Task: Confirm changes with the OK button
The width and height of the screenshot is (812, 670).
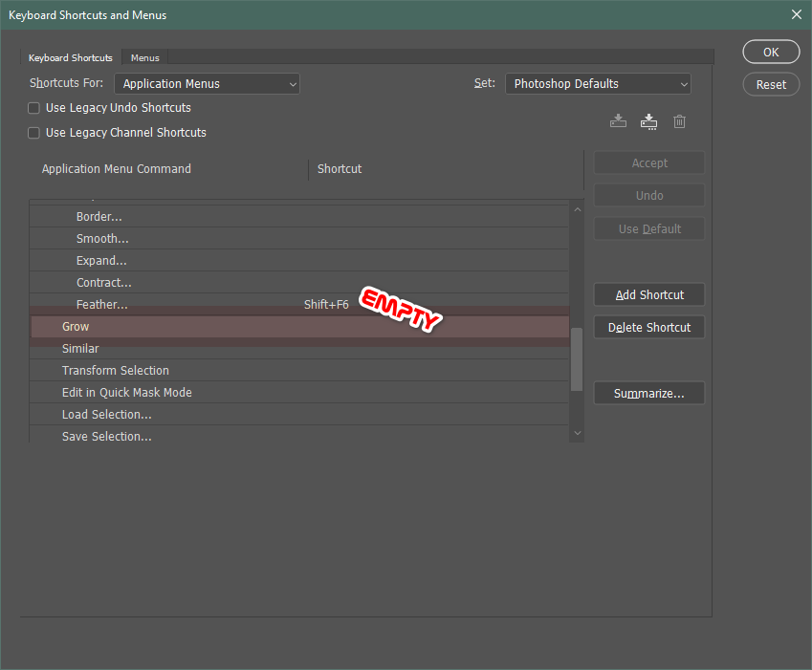Action: pos(770,52)
